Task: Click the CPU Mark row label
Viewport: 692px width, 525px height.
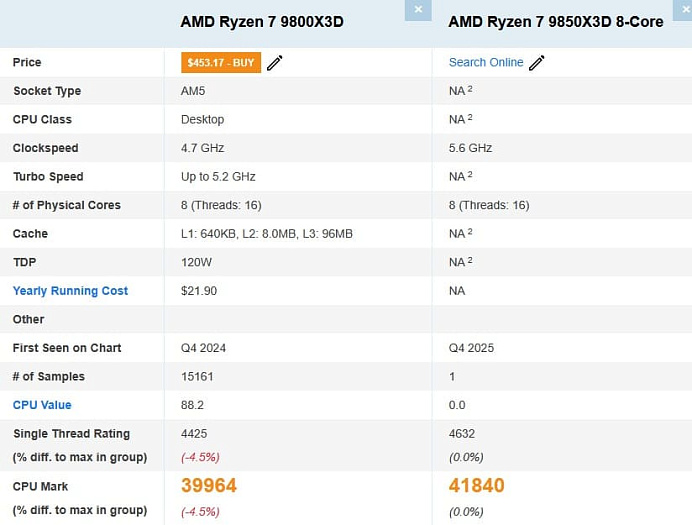Action: click(40, 487)
